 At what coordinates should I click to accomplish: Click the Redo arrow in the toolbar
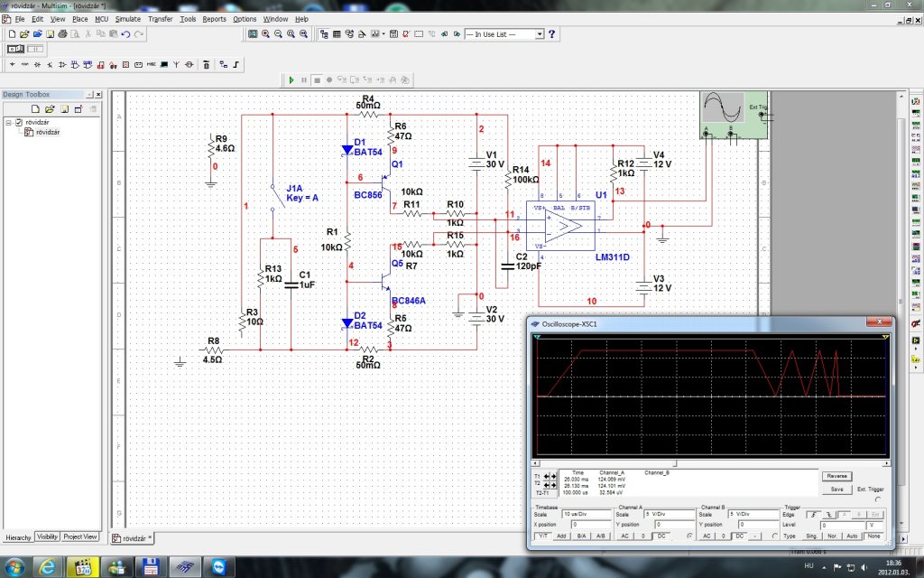(x=138, y=34)
